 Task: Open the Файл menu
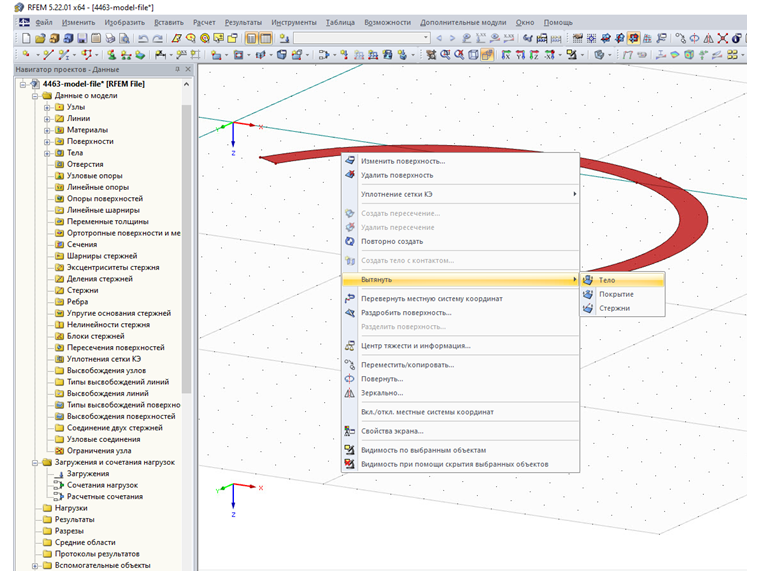click(44, 22)
